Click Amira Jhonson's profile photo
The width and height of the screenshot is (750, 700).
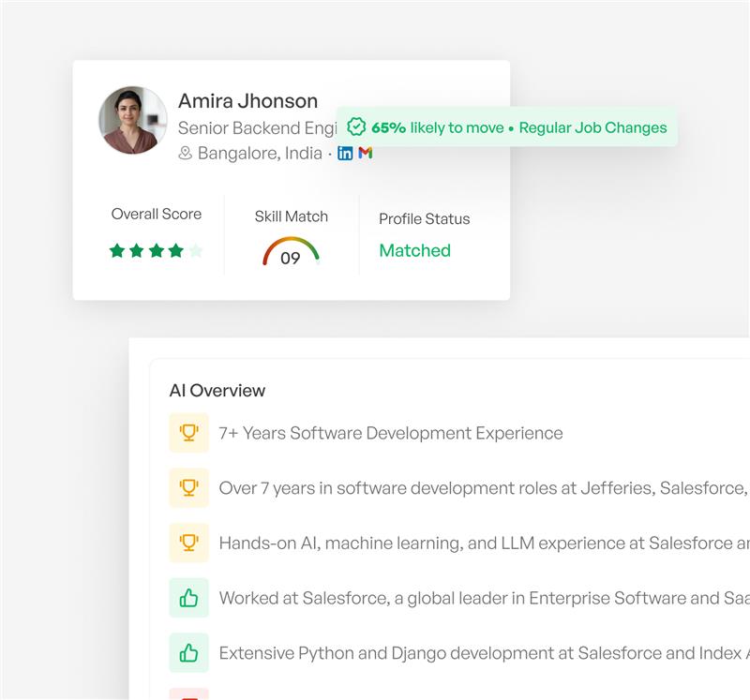click(133, 120)
